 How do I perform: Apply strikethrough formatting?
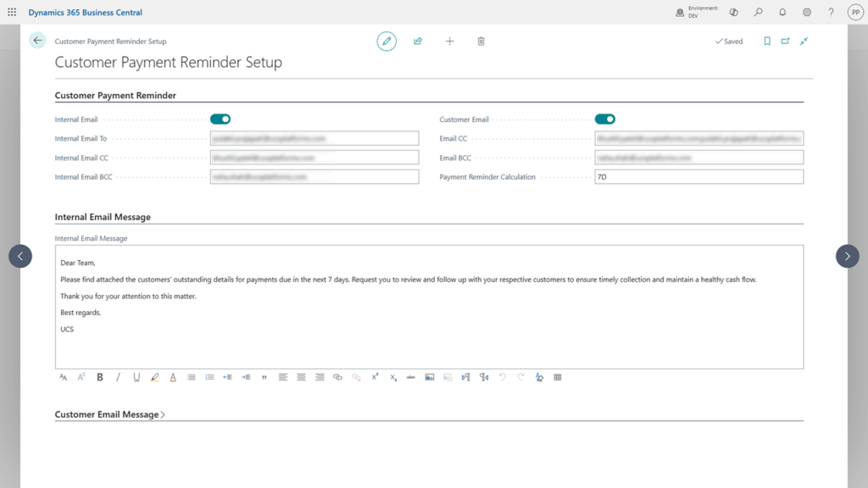tap(411, 377)
